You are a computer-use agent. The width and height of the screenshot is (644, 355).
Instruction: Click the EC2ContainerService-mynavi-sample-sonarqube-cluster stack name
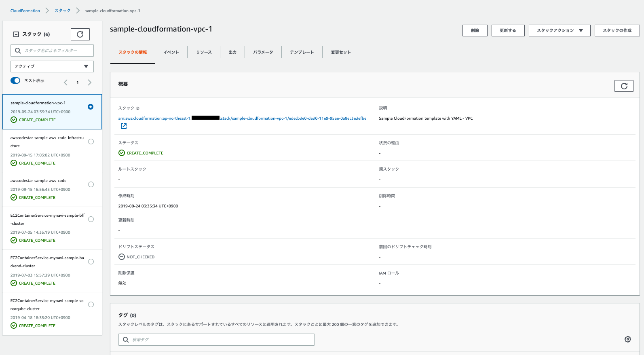coord(47,304)
